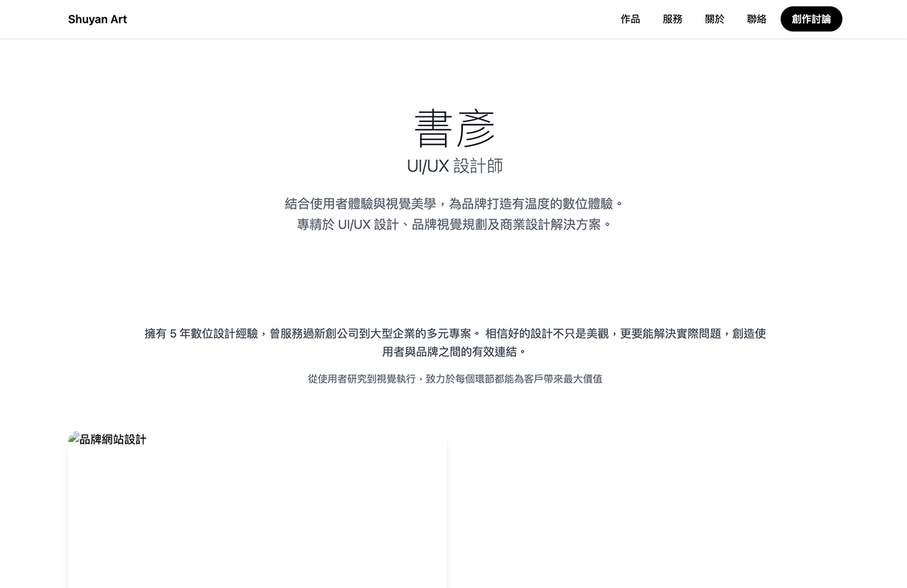Select the phrase 創造使用者與品牌之間的有效連結
This screenshot has height=588, width=907.
point(454,351)
